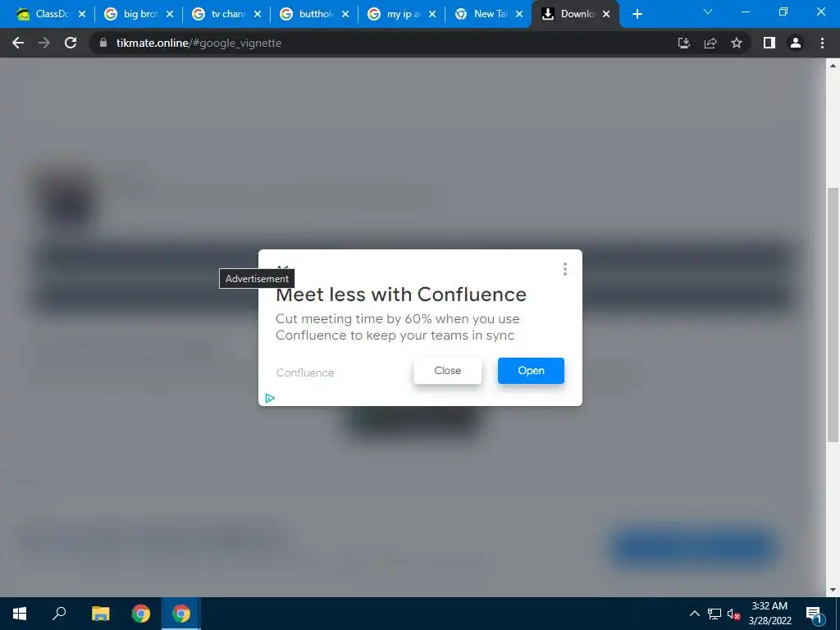Viewport: 840px width, 630px height.
Task: Click the scrollbar down arrow
Action: point(833,590)
